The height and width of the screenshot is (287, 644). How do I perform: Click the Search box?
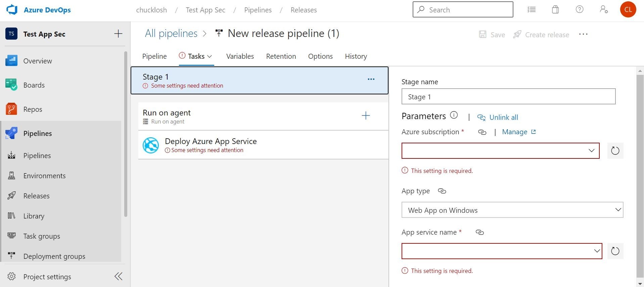pos(463,9)
